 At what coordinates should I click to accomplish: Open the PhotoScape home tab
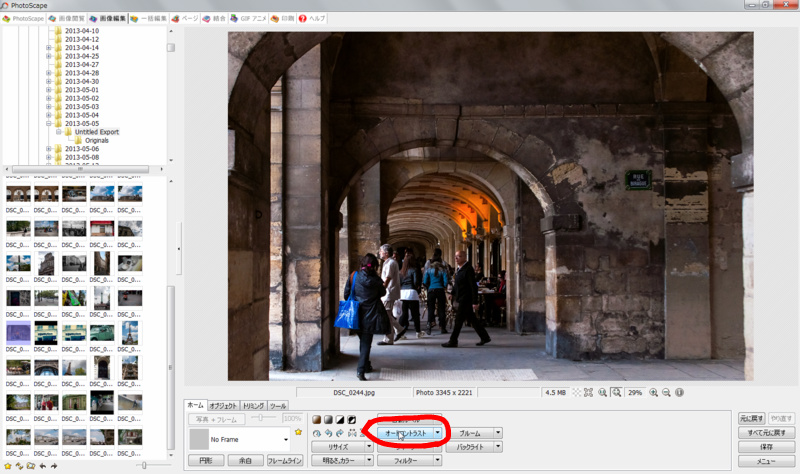tap(23, 18)
